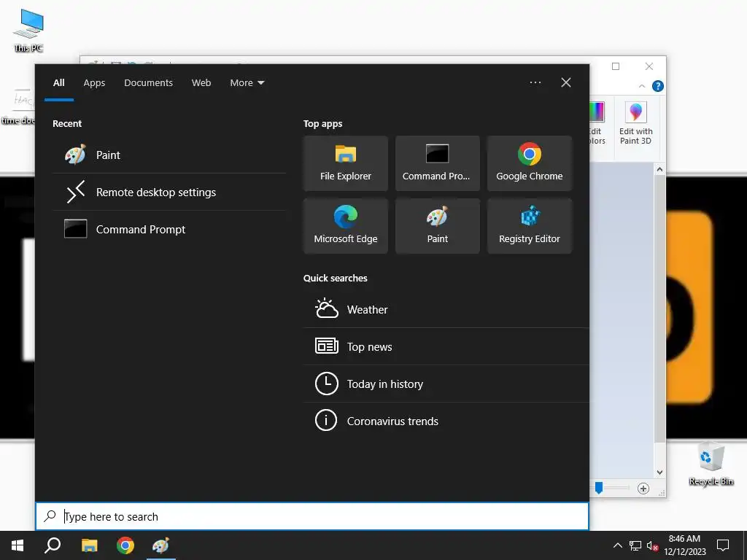
Task: Show hidden system tray icons
Action: pos(617,545)
